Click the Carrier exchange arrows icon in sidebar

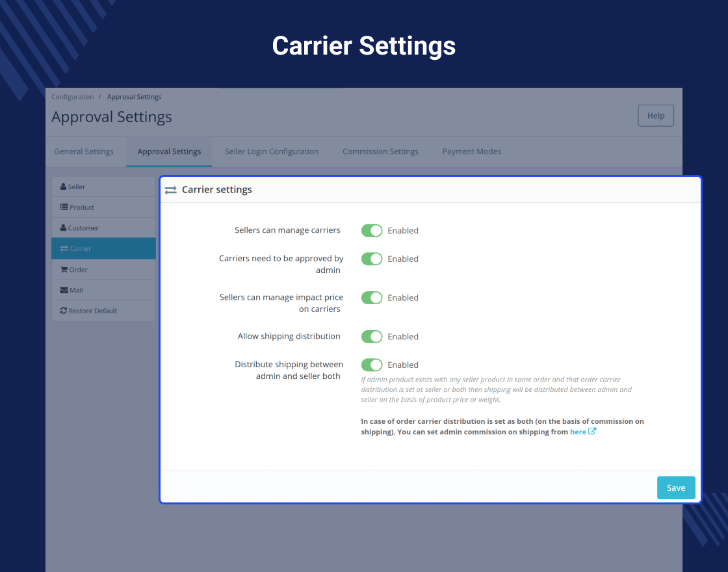point(64,248)
